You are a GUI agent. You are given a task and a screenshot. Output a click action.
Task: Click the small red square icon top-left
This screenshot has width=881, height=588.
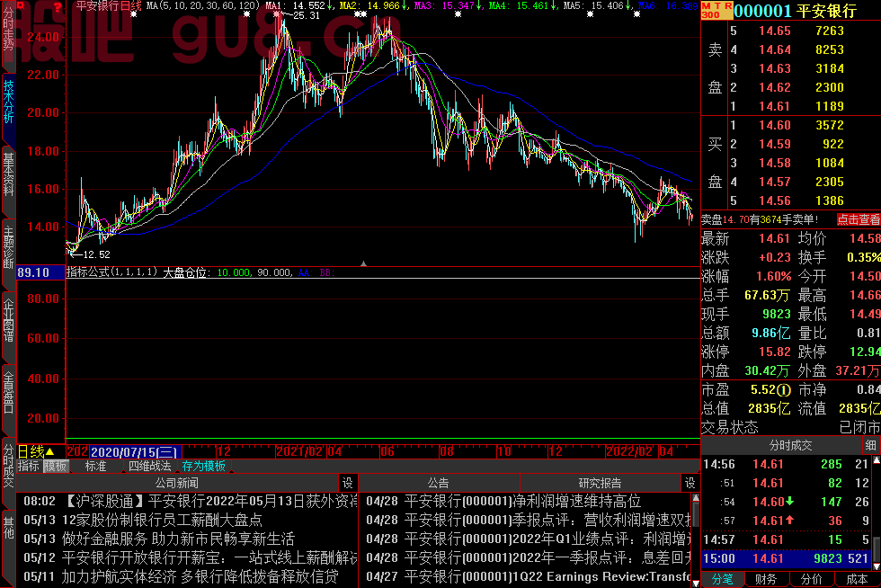pyautogui.click(x=22, y=5)
